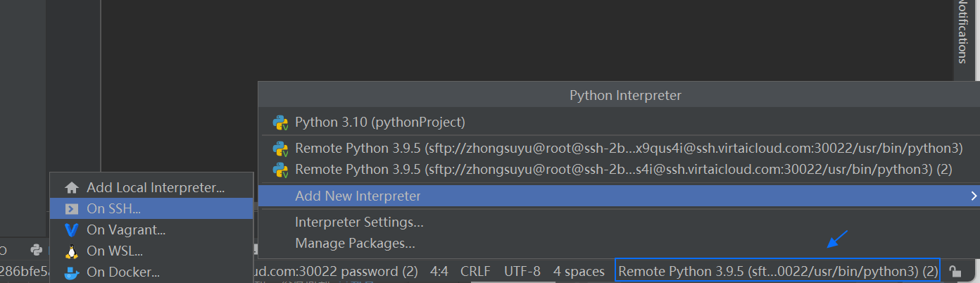Click the WSL penguin icon
Screen dimensions: 980x283
[x=71, y=251]
